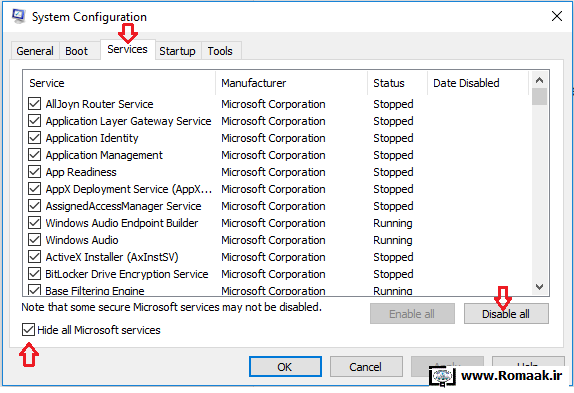The width and height of the screenshot is (574, 393).
Task: Uncheck App Readiness checkbox
Action: pyautogui.click(x=34, y=172)
